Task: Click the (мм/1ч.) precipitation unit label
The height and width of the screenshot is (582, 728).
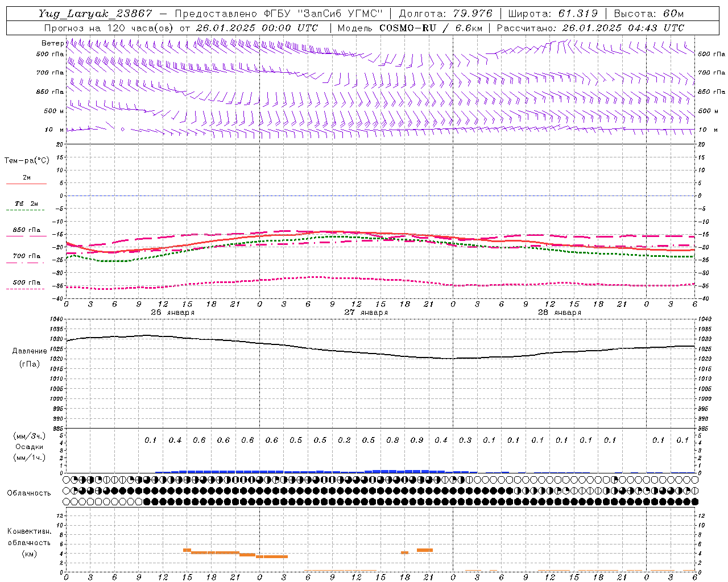Action: 30,458
